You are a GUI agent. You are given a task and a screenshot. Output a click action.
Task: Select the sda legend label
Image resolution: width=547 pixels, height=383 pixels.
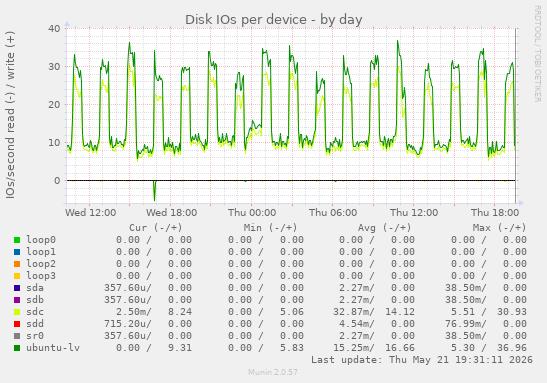click(35, 288)
